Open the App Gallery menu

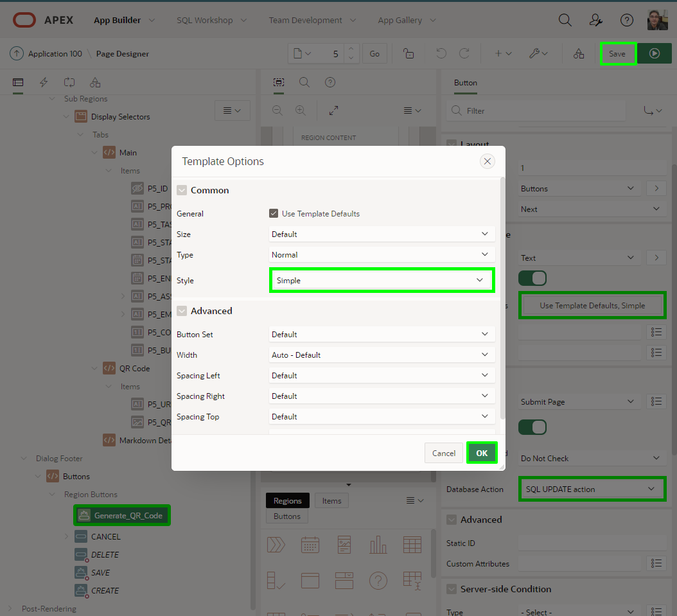click(x=406, y=20)
